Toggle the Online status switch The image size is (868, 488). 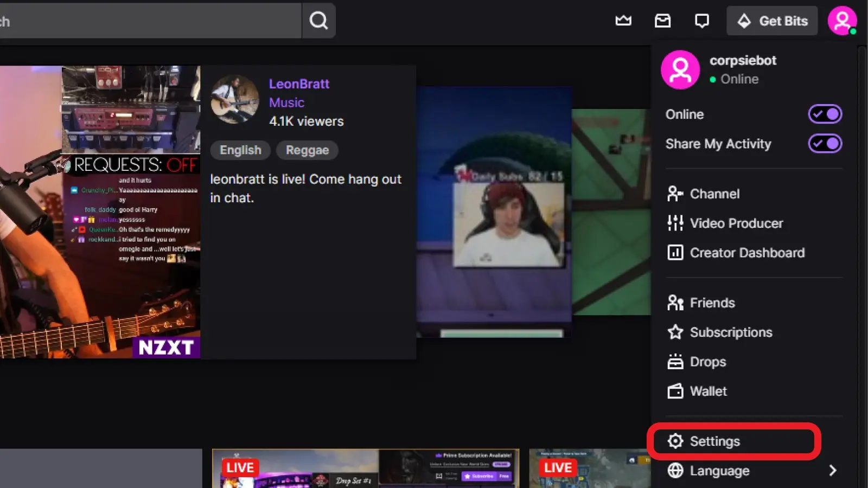pyautogui.click(x=825, y=114)
